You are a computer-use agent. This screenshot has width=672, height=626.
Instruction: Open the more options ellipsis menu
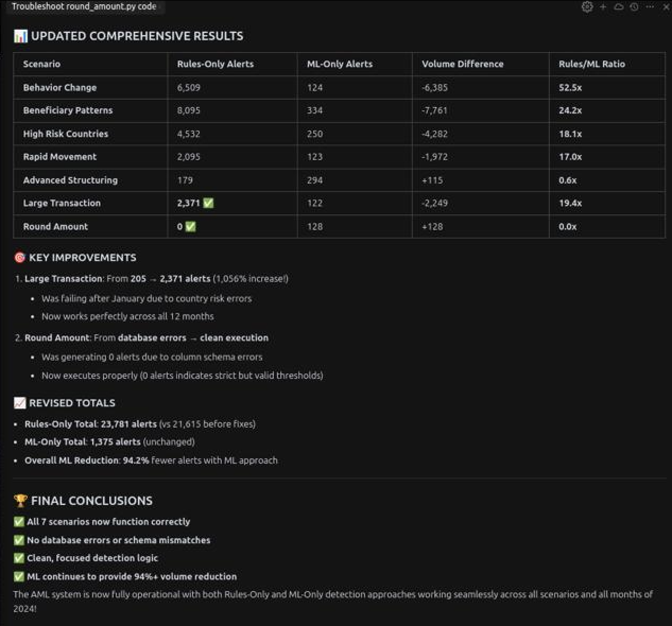point(650,7)
